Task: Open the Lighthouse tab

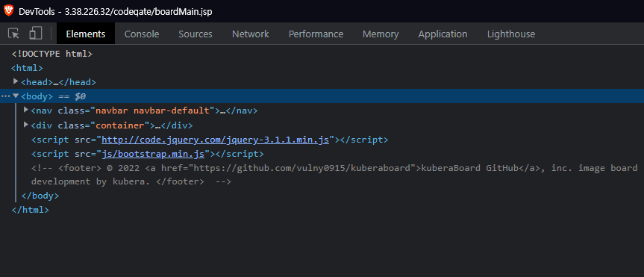Action: 511,34
